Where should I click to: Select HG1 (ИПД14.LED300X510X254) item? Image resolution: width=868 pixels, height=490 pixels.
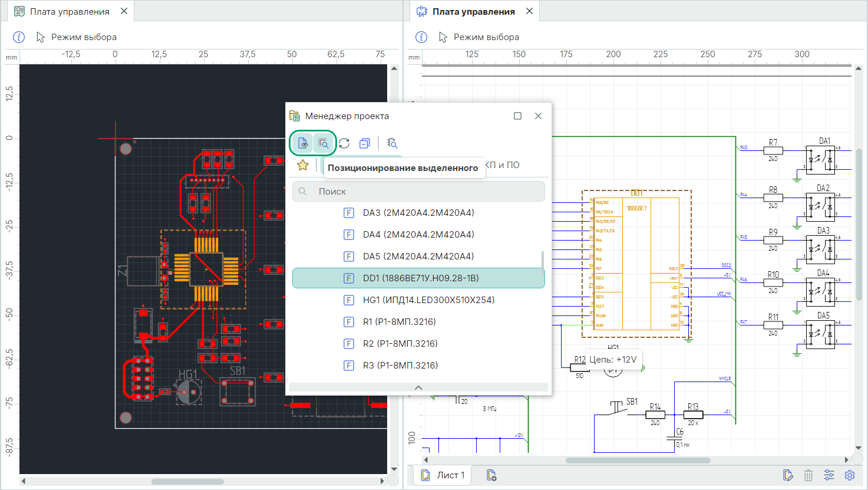[428, 300]
